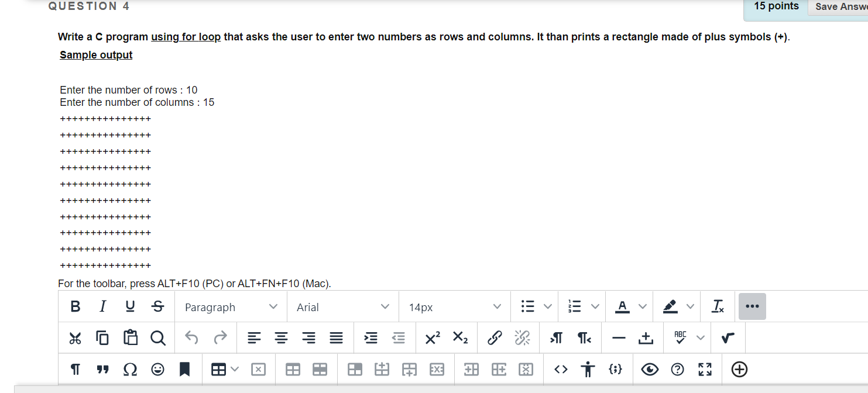Insert a square root math formula
868x393 pixels.
tap(728, 338)
